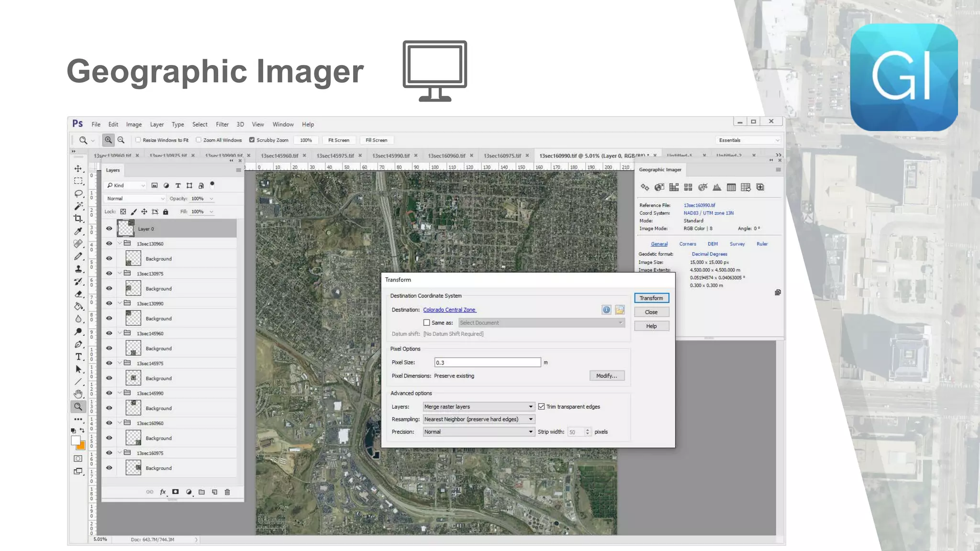Viewport: 980px width, 551px height.
Task: Select the Horizontal Type tool
Action: [x=78, y=357]
